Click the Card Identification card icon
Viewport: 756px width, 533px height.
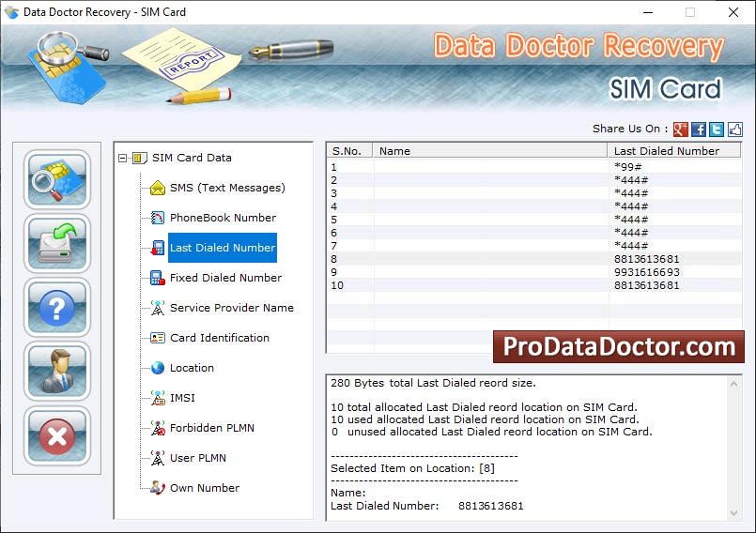click(x=158, y=338)
